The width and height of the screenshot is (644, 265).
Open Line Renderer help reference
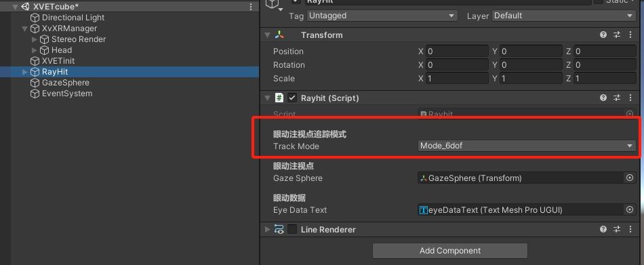[603, 229]
